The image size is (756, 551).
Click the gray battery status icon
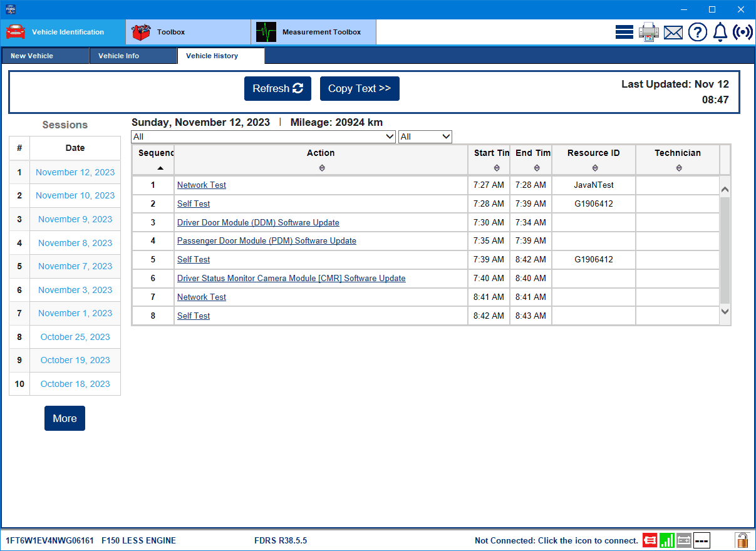click(x=684, y=540)
